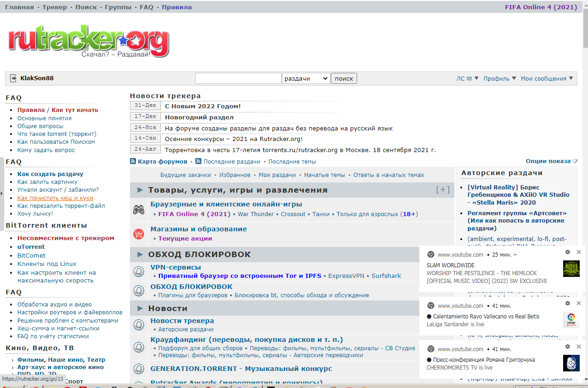Open ExpressVPN link
This screenshot has width=588, height=388.
coord(346,276)
